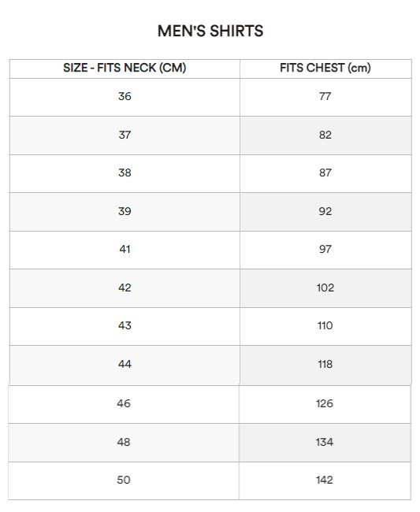
Task: Select neck size 39 cell
Action: click(125, 212)
